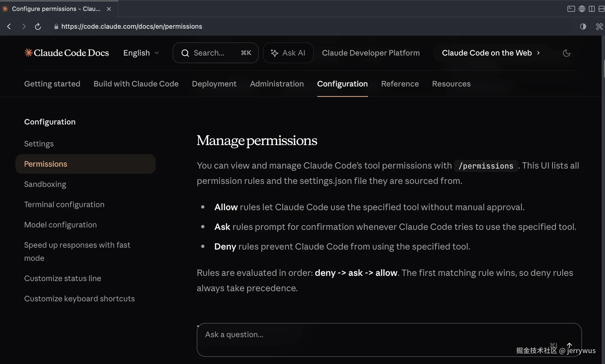Expand Claude Code on the Web chevron
Screen dimensions: 605x364
pyautogui.click(x=538, y=53)
